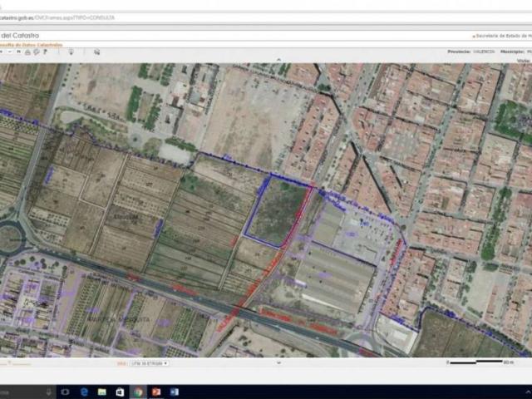The width and height of the screenshot is (532, 399).
Task: Open Microsoft Store from the taskbar
Action: tap(120, 392)
